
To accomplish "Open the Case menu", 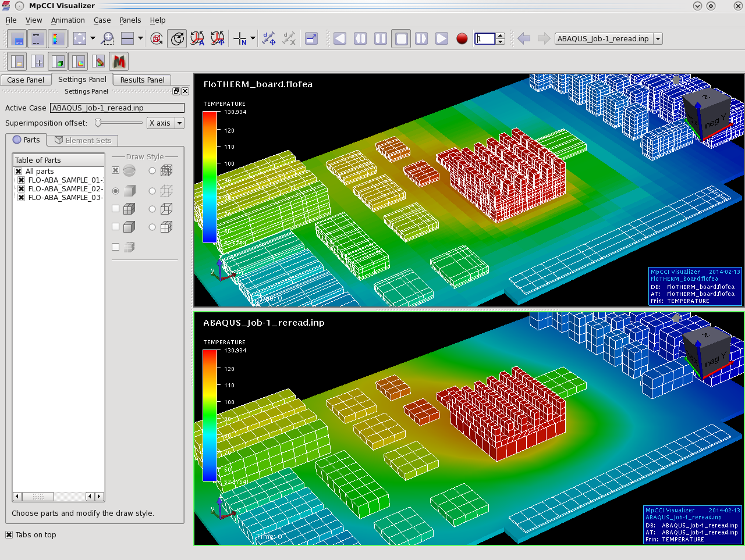I will pyautogui.click(x=102, y=20).
